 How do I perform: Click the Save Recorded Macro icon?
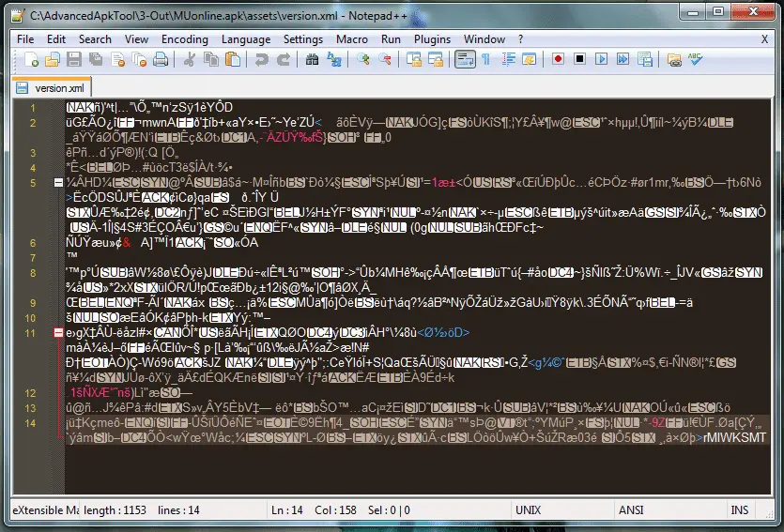click(645, 59)
